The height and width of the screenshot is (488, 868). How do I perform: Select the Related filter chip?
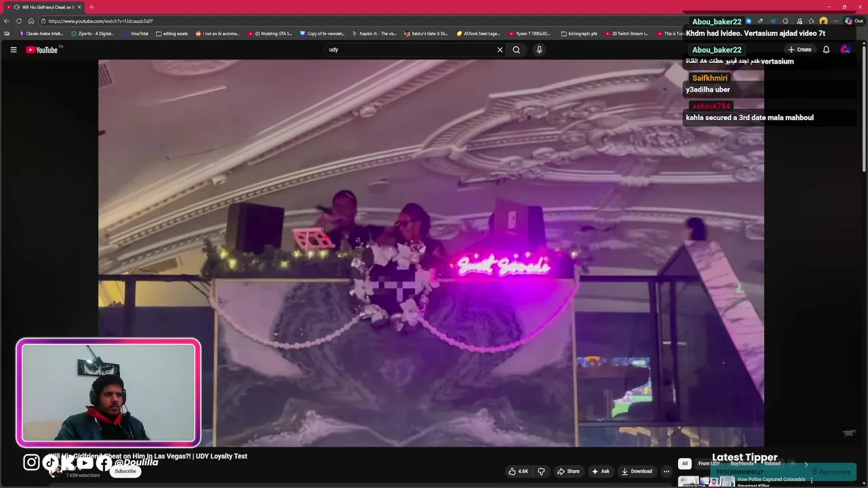coord(772,464)
